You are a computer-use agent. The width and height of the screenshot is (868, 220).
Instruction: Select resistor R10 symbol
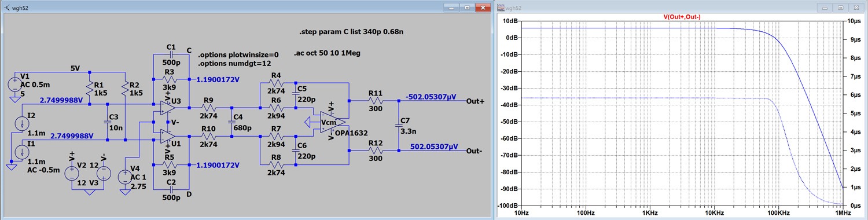[x=209, y=136]
